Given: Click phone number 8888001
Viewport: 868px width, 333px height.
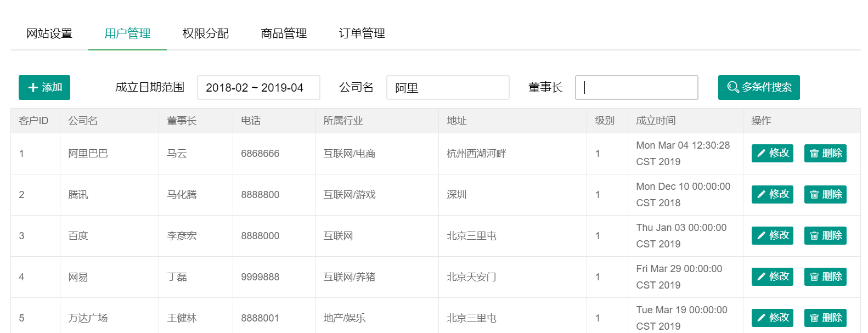Looking at the screenshot, I should click(274, 316).
